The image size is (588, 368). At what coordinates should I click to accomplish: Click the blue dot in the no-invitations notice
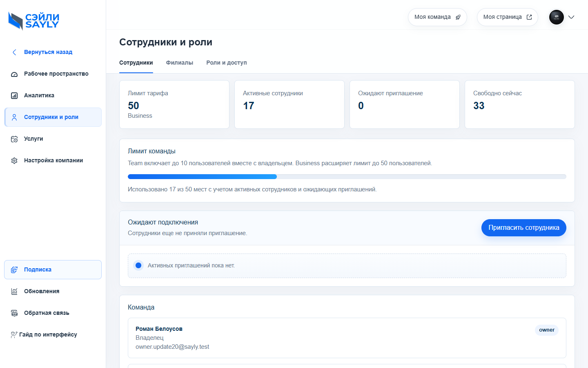(138, 266)
